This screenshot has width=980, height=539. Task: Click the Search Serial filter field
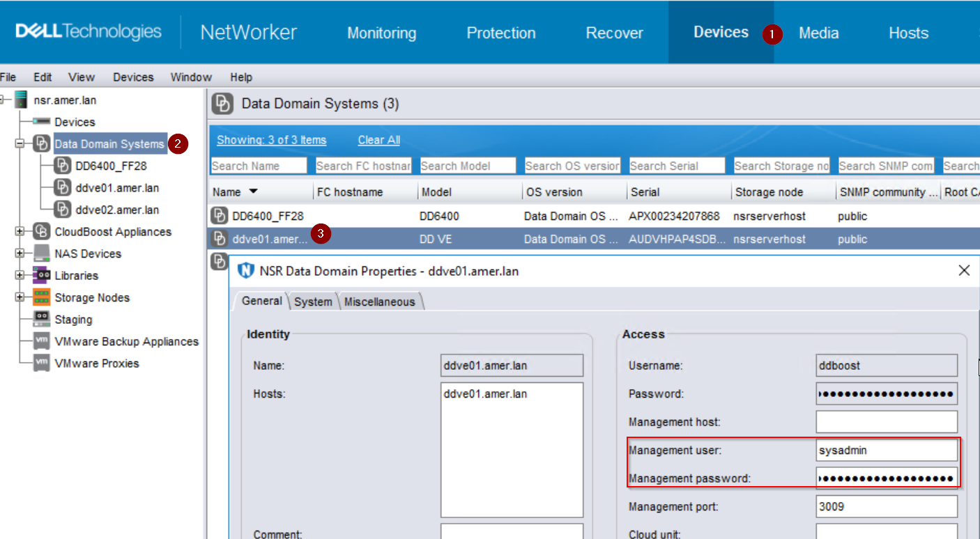(677, 166)
